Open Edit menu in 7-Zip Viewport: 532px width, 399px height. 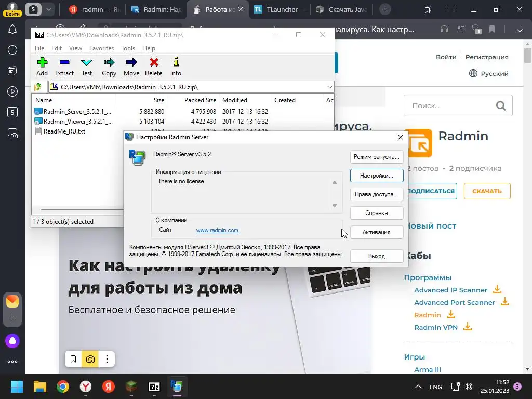click(x=56, y=48)
